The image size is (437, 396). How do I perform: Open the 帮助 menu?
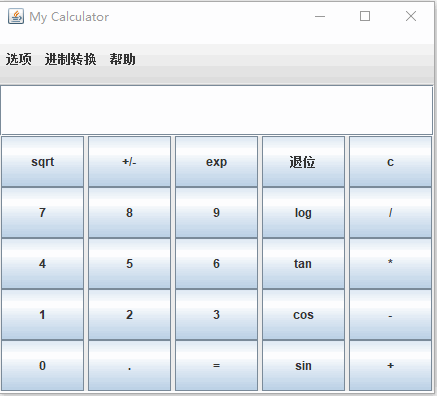tap(123, 59)
